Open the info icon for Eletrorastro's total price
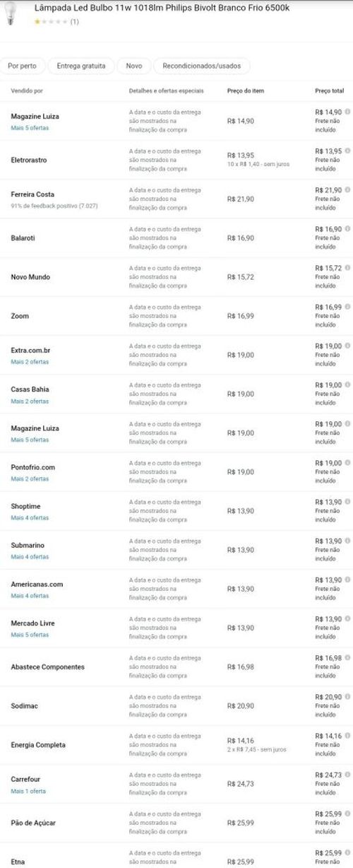 347,151
